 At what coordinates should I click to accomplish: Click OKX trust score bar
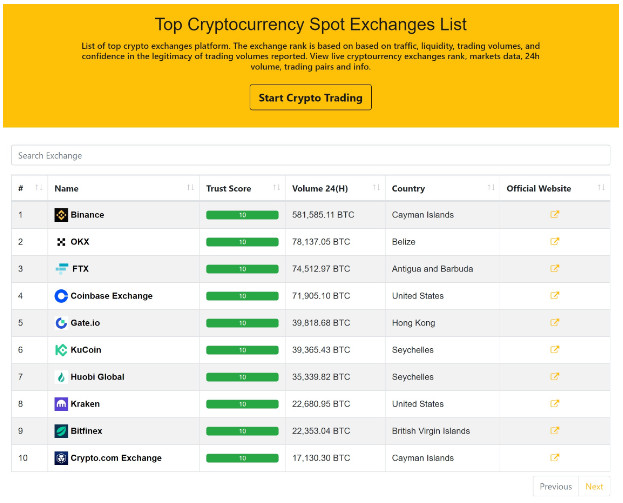click(242, 242)
